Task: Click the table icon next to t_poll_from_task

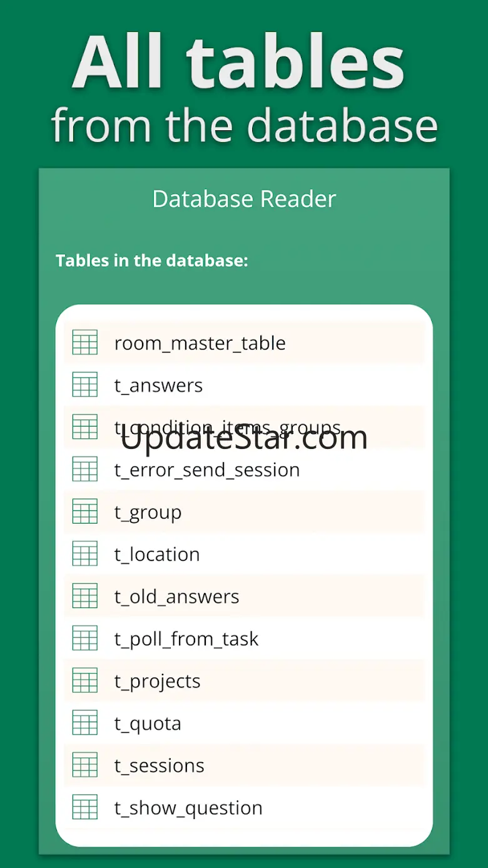Action: (x=85, y=638)
